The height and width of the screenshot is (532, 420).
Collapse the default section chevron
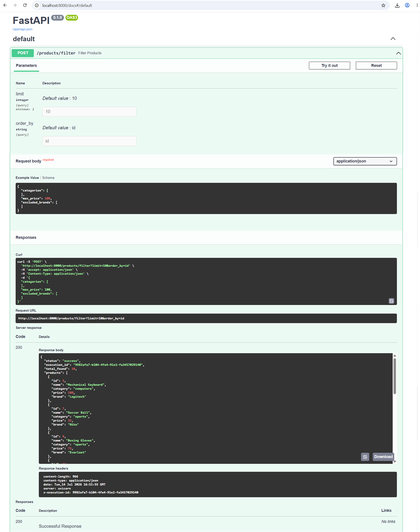(393, 39)
